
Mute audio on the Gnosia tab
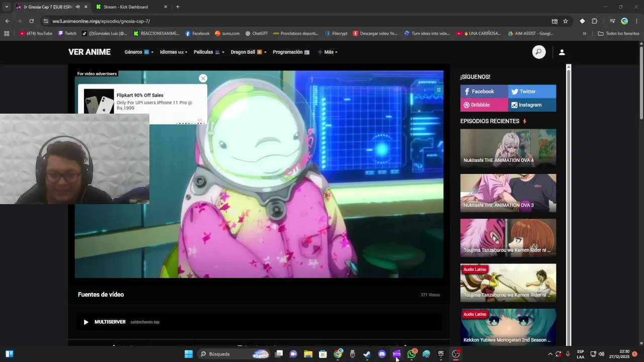click(77, 7)
